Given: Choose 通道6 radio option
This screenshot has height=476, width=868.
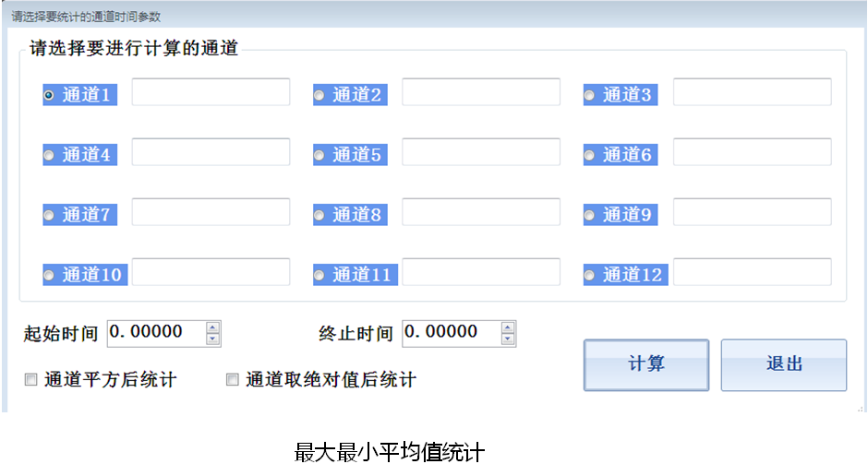Looking at the screenshot, I should (590, 155).
